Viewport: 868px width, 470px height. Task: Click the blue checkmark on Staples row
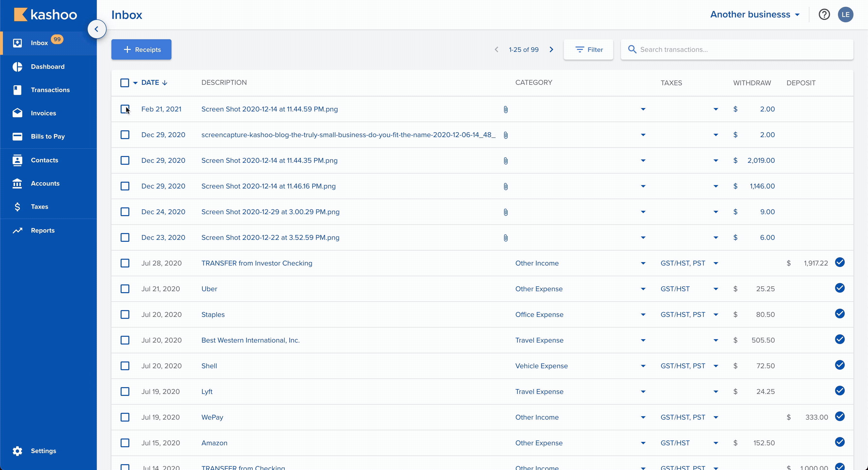coord(840,313)
